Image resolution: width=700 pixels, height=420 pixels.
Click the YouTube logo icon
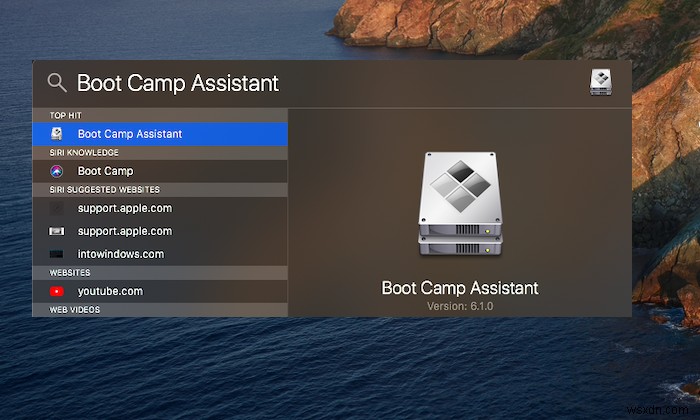tap(57, 291)
